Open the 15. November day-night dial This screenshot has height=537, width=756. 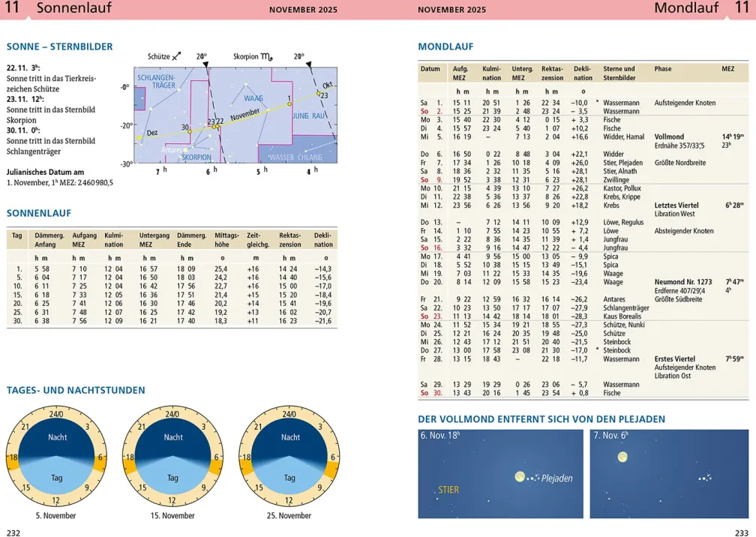click(x=172, y=456)
